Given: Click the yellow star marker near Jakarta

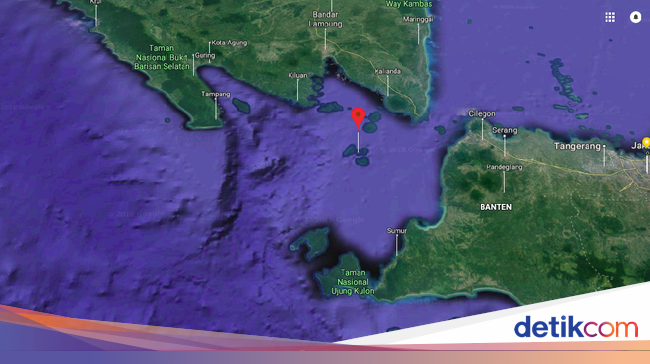Looking at the screenshot, I should point(646,142).
